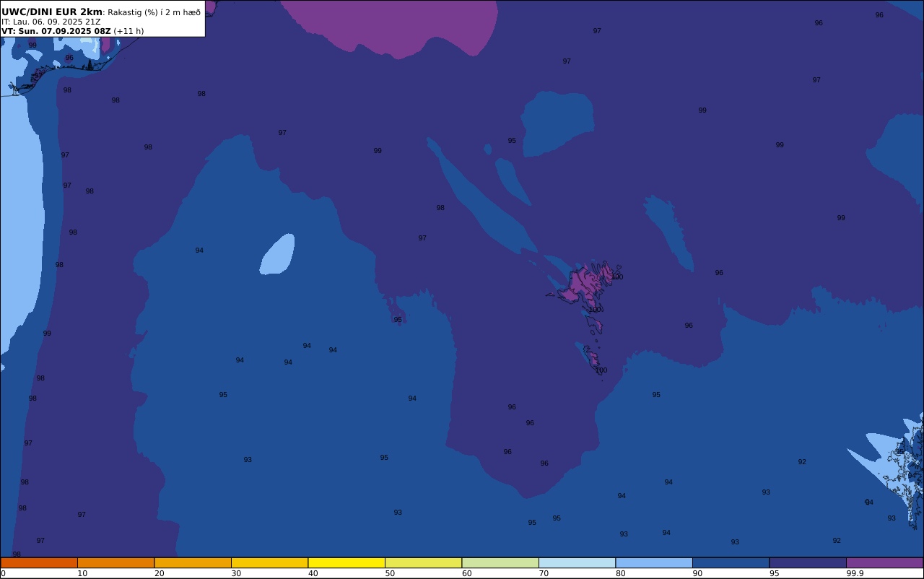The width and height of the screenshot is (924, 579).
Task: Select the purple above-99.9 legend segment
Action: click(884, 562)
